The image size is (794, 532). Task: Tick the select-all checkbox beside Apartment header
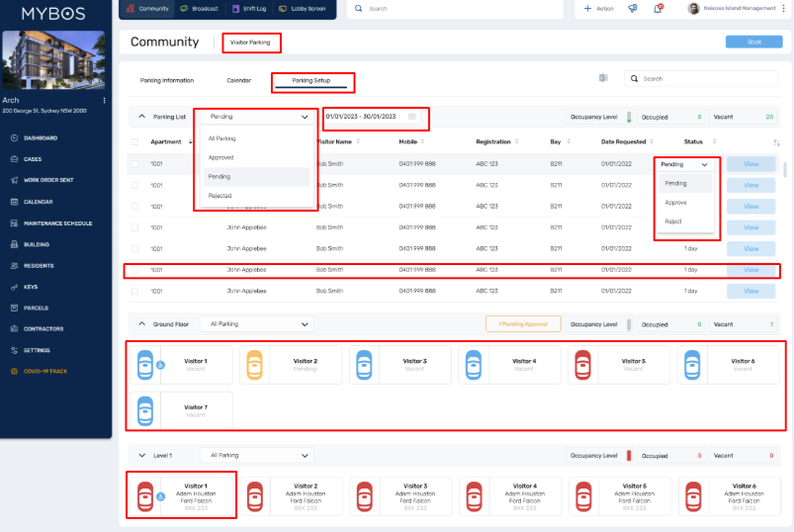134,142
